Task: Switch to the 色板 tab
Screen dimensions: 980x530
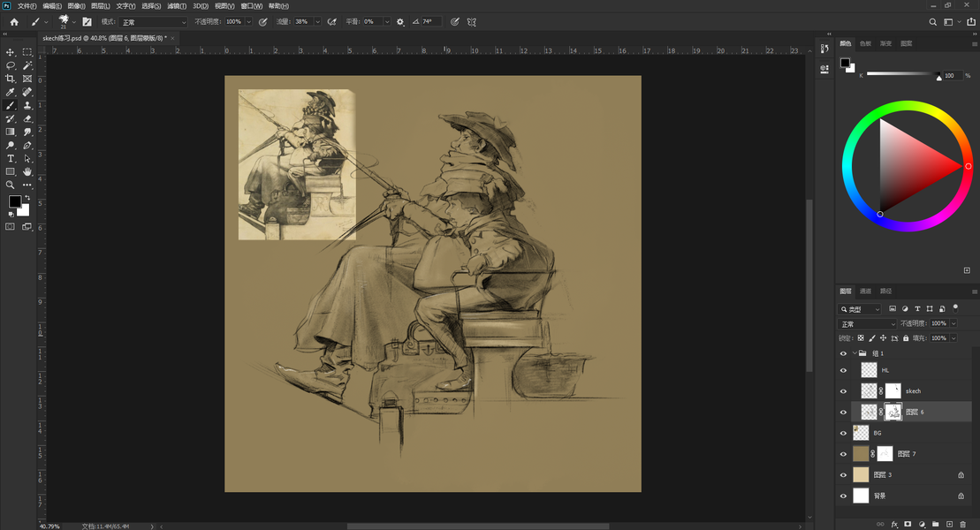Action: 865,44
